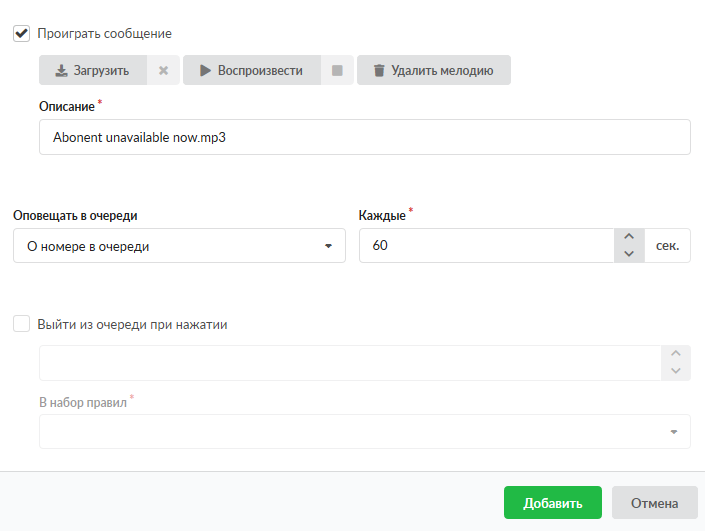
Task: Click the download icon in Загрузить button
Action: [61, 71]
